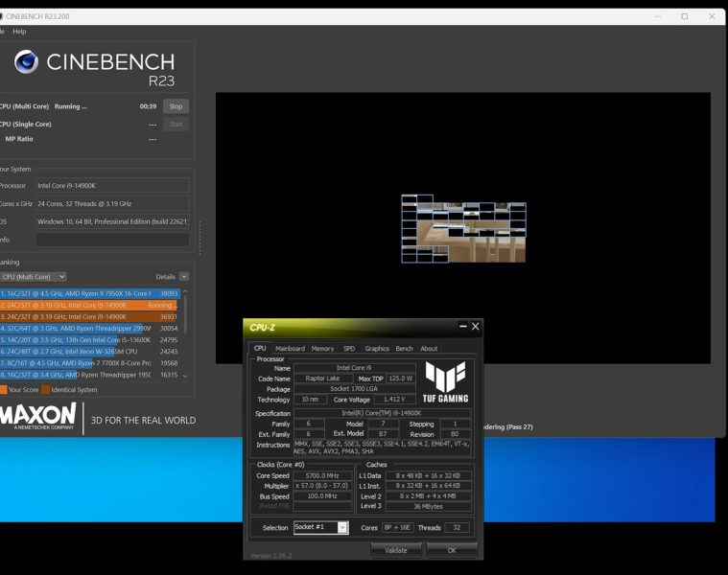The width and height of the screenshot is (728, 575).
Task: Click the panel splitter handle beside Your System
Action: tap(200, 238)
